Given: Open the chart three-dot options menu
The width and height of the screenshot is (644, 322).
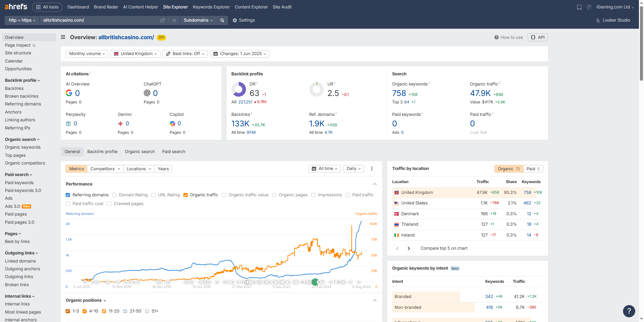Looking at the screenshot, I should 372,169.
